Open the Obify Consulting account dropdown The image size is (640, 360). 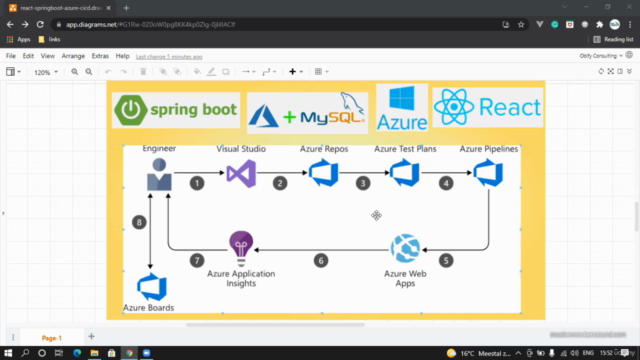pyautogui.click(x=600, y=56)
